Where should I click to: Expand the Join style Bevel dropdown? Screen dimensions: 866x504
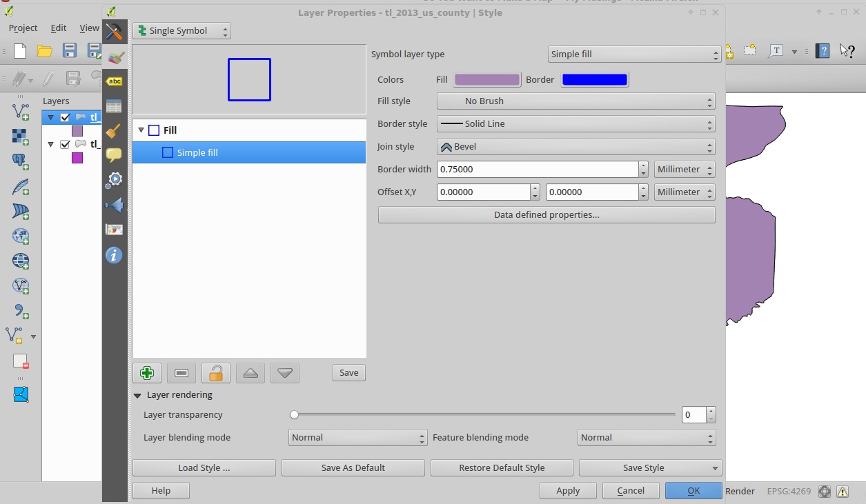point(575,147)
